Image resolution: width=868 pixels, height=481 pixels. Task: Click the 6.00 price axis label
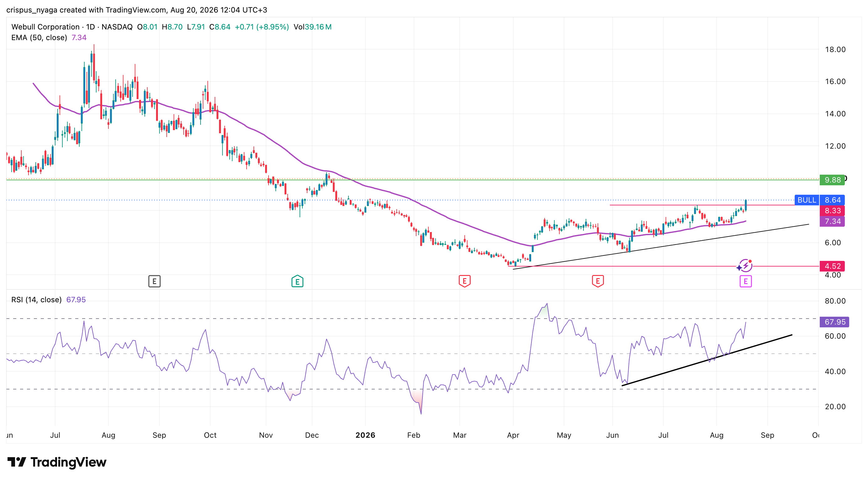click(x=833, y=243)
